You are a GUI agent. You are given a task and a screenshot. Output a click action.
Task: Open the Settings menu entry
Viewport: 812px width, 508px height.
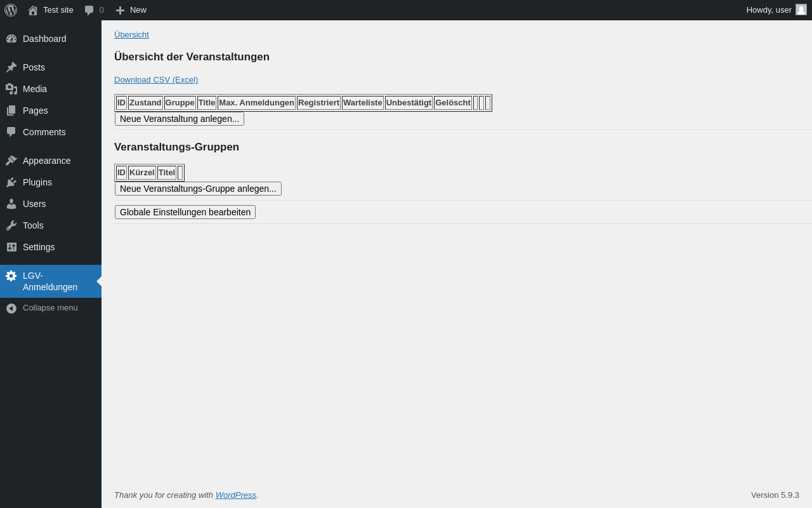click(51, 247)
